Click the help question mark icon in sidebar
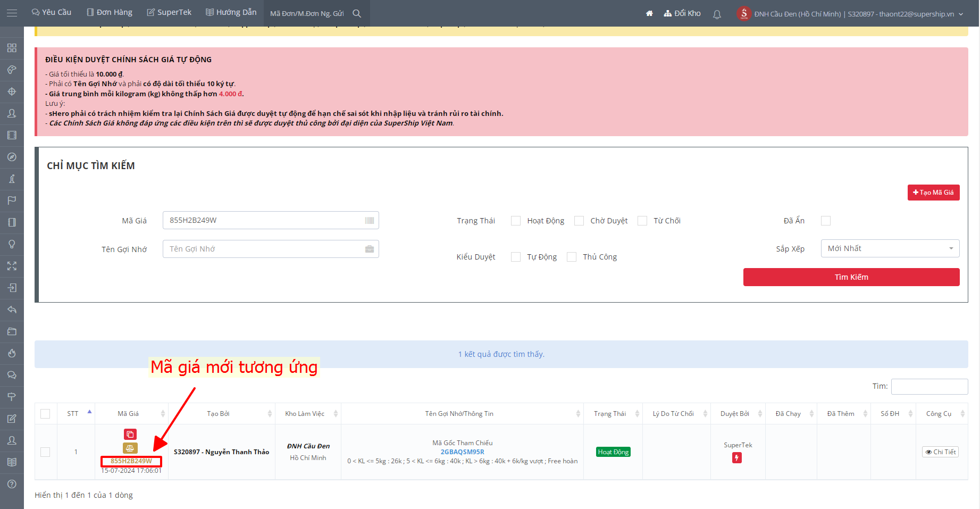Image resolution: width=980 pixels, height=509 pixels. click(12, 484)
